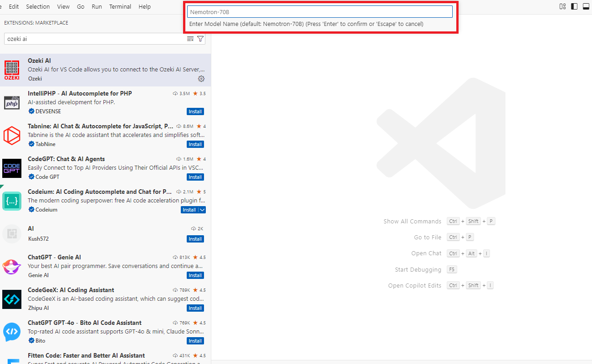Click Genie AI publisher name
The height and width of the screenshot is (364, 592).
pyautogui.click(x=38, y=275)
